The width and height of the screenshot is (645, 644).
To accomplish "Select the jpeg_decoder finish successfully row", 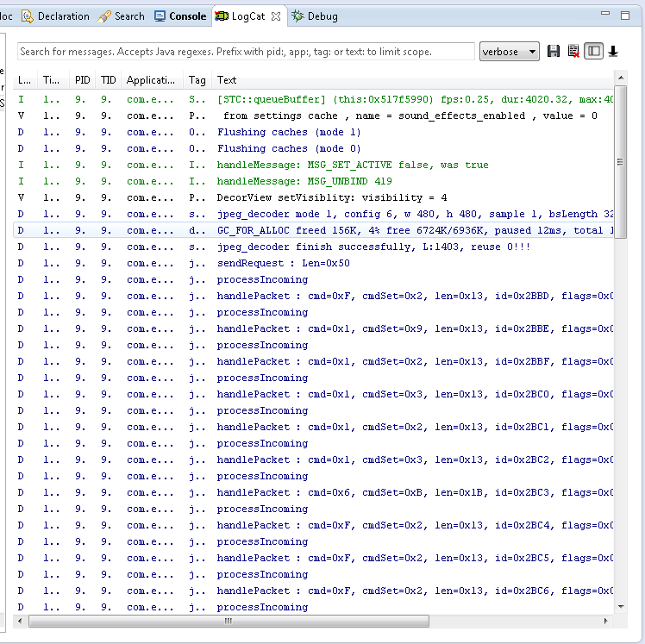I will 314,247.
